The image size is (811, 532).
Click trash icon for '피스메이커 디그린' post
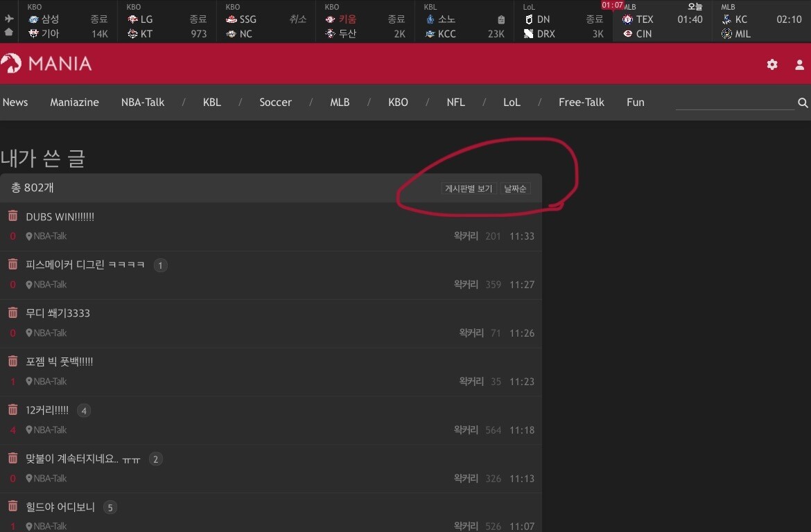tap(13, 264)
